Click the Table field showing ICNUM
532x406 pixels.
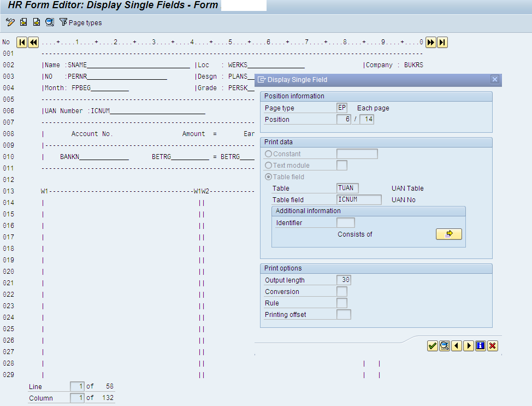pyautogui.click(x=359, y=199)
